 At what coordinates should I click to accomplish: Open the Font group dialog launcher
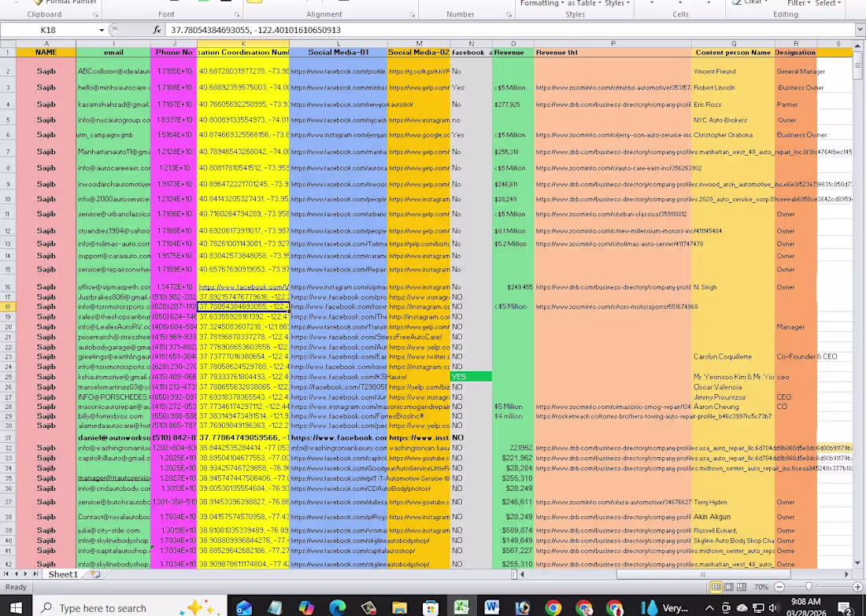[x=237, y=15]
